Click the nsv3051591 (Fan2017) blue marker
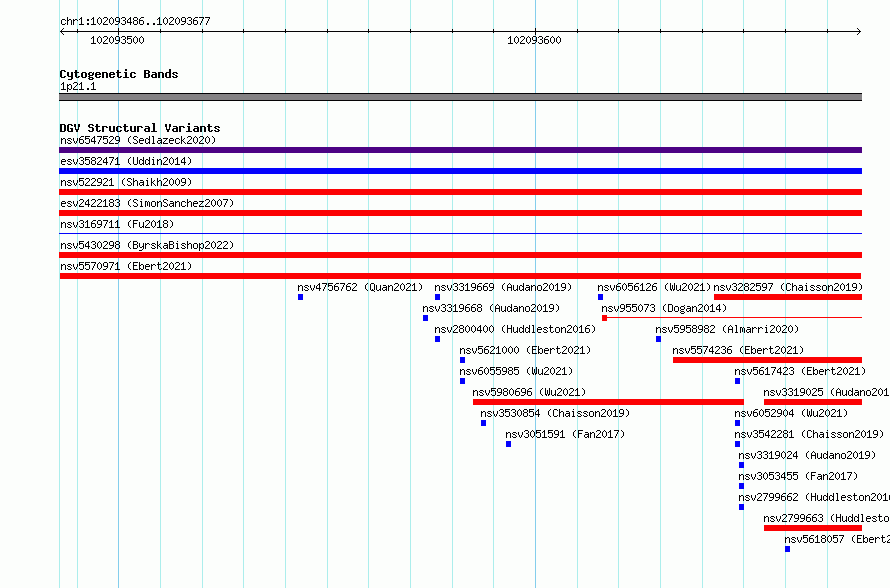890x588 pixels. (508, 444)
